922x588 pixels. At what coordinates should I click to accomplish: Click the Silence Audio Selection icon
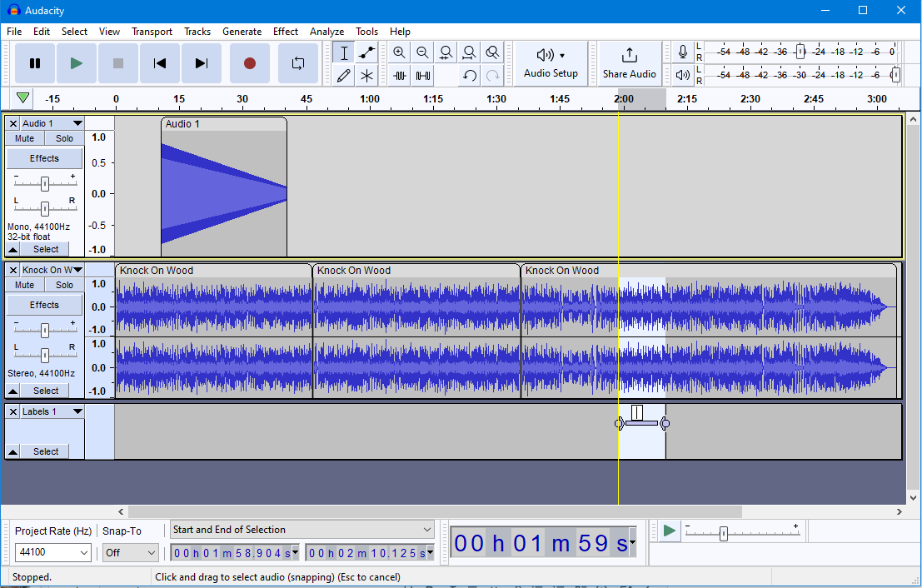pos(422,75)
